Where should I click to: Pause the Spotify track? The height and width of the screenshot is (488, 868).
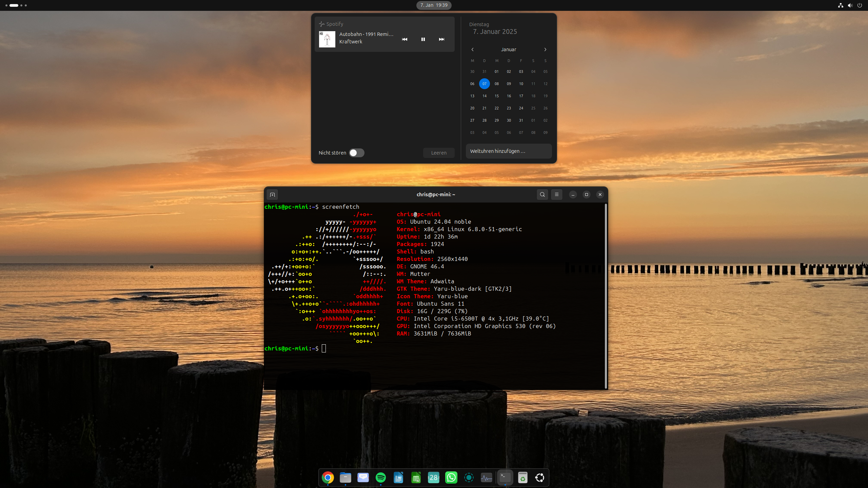(423, 39)
